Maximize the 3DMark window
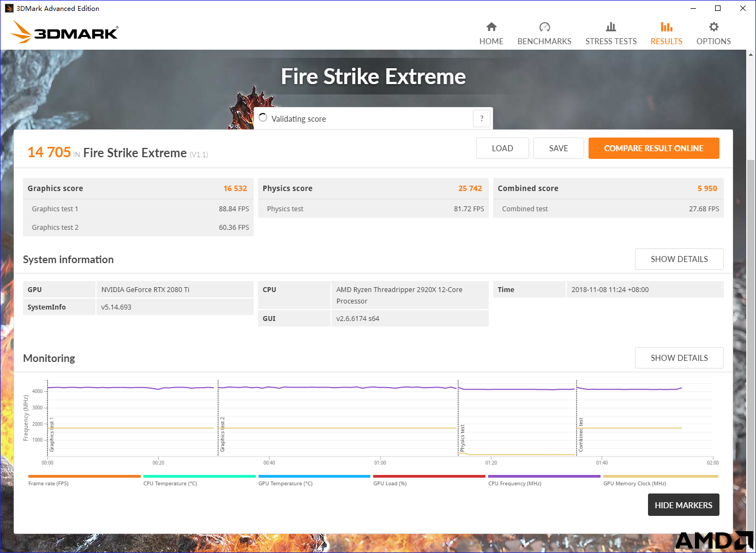Viewport: 756px width, 553px height. 718,8
